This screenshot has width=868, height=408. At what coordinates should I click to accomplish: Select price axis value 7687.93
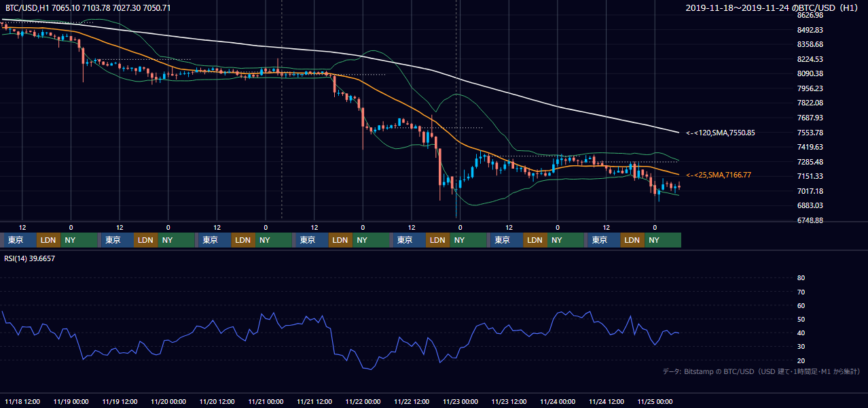(810, 118)
